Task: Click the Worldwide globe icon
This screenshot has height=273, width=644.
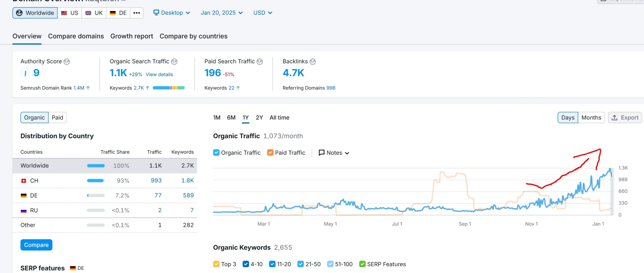Action: (19, 13)
